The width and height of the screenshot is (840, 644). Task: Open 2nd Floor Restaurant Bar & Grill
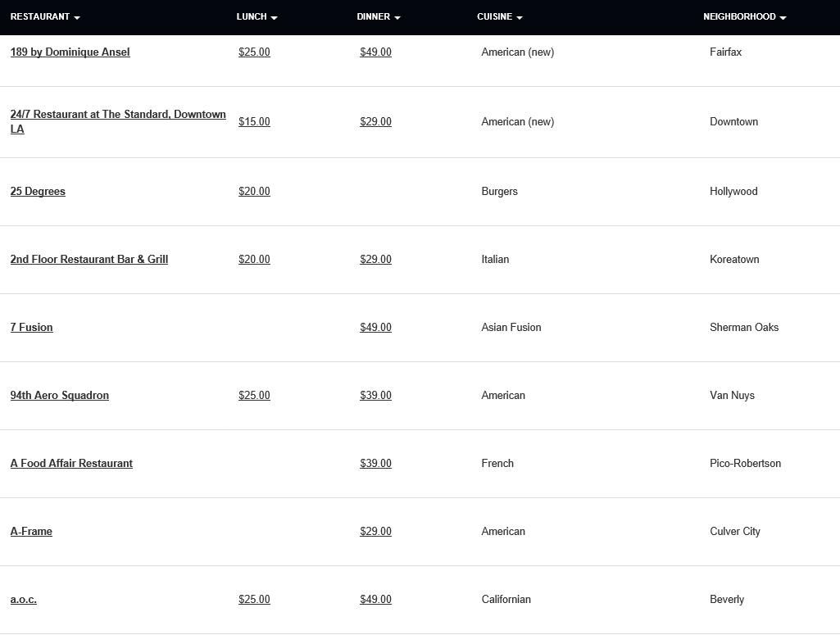click(x=89, y=259)
